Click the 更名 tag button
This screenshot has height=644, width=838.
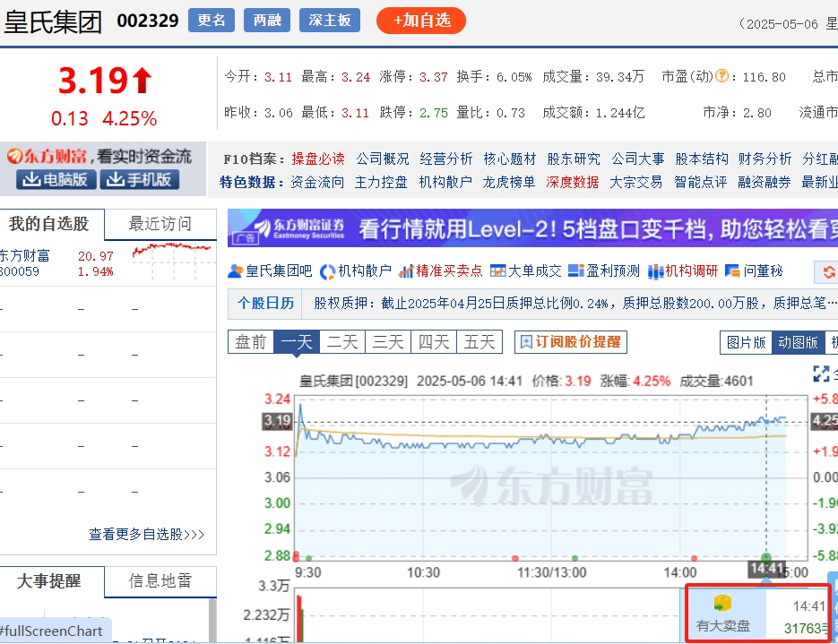[212, 21]
